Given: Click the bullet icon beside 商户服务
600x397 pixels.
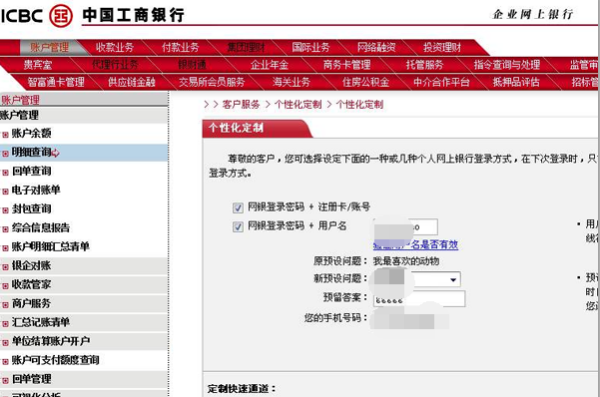Looking at the screenshot, I should (5, 305).
